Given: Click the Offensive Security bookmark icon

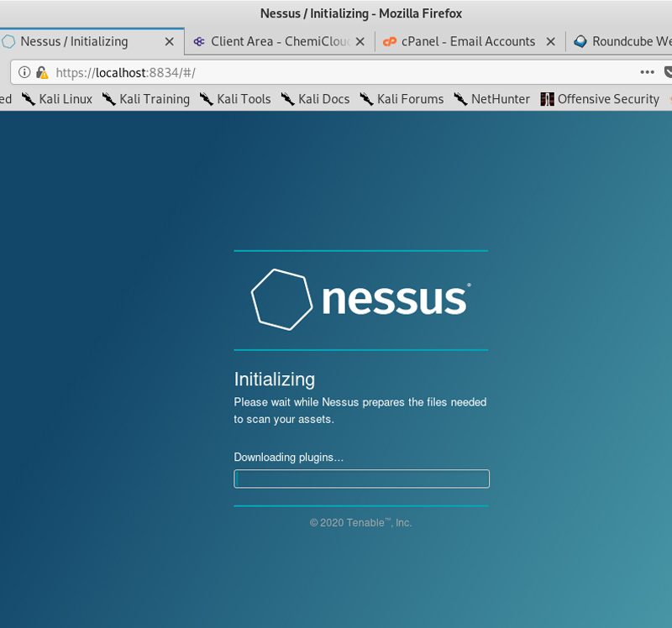Looking at the screenshot, I should tap(547, 99).
